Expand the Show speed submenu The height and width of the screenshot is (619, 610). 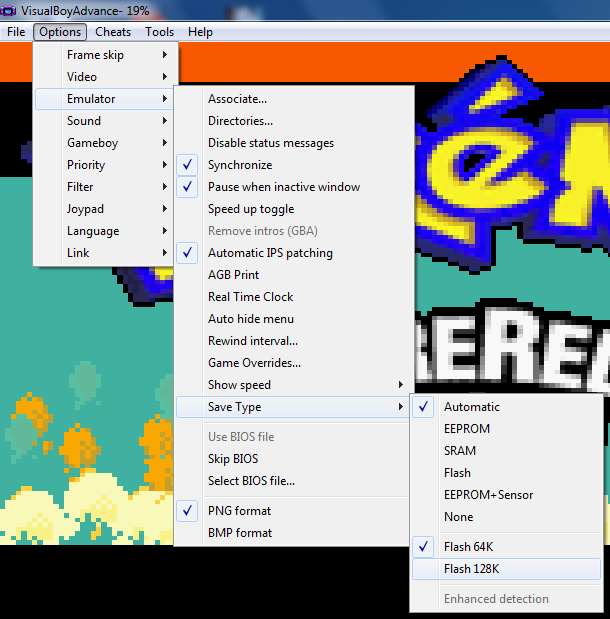tap(293, 385)
